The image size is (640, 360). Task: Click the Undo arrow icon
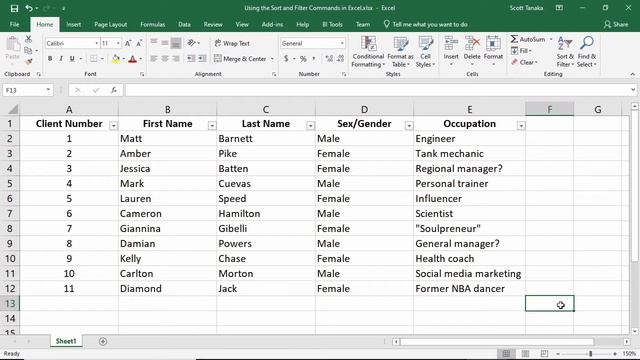click(29, 8)
